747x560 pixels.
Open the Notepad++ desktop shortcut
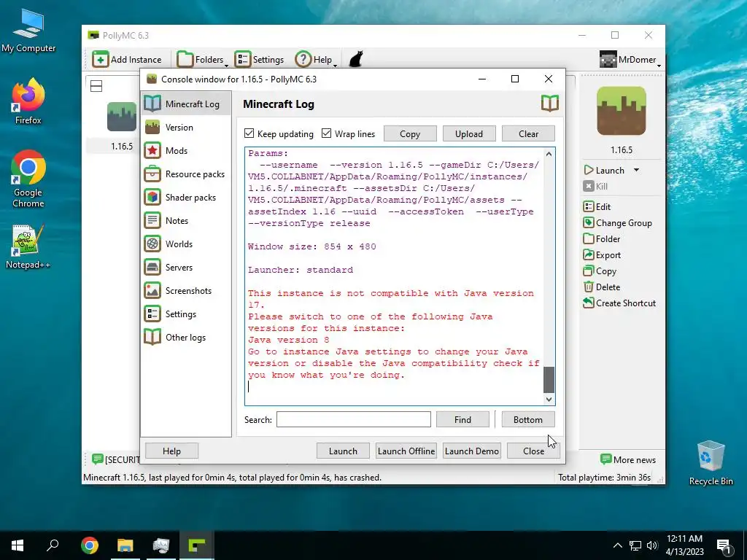pyautogui.click(x=28, y=246)
